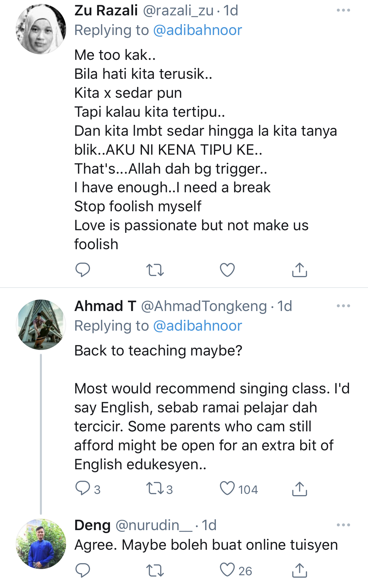Open Ahmad T's profile via avatar
Viewport: 368px width, 588px height.
(x=41, y=325)
